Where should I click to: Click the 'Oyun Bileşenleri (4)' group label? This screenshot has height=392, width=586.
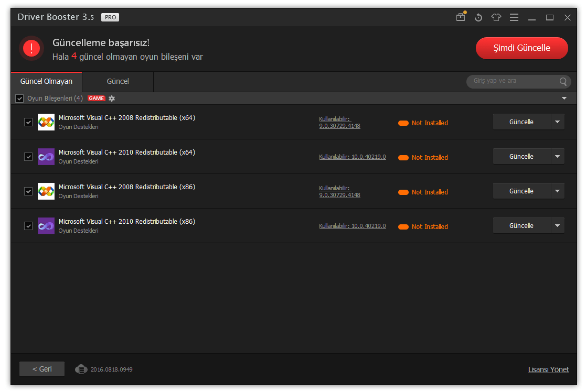click(x=55, y=99)
